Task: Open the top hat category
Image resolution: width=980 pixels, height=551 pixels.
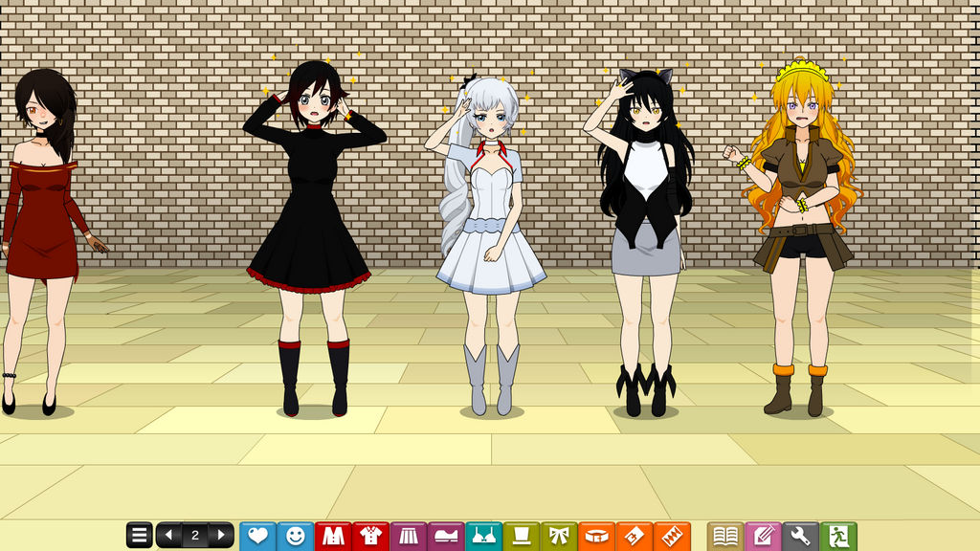Action: point(522,536)
